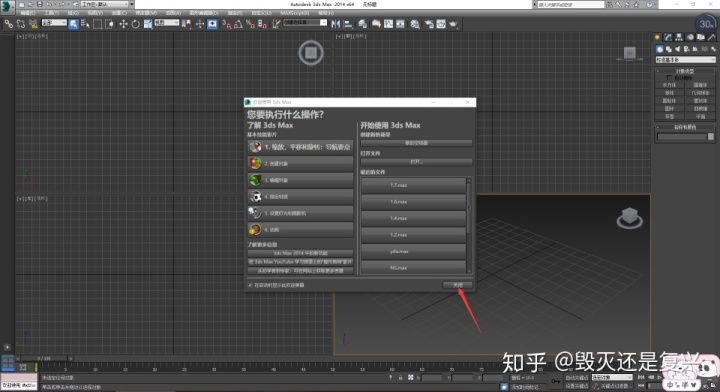Open the MAXScript menu
This screenshot has width=720, height=392.
[x=294, y=13]
